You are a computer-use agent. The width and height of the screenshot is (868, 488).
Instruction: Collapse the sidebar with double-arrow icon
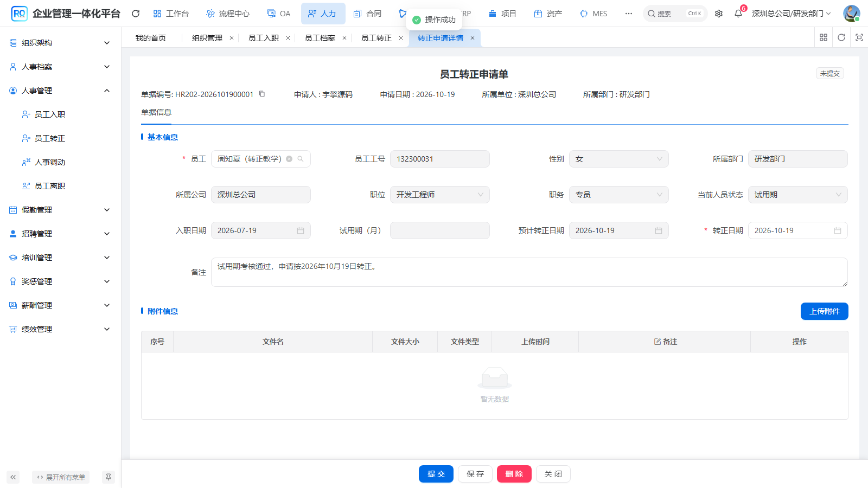point(13,477)
